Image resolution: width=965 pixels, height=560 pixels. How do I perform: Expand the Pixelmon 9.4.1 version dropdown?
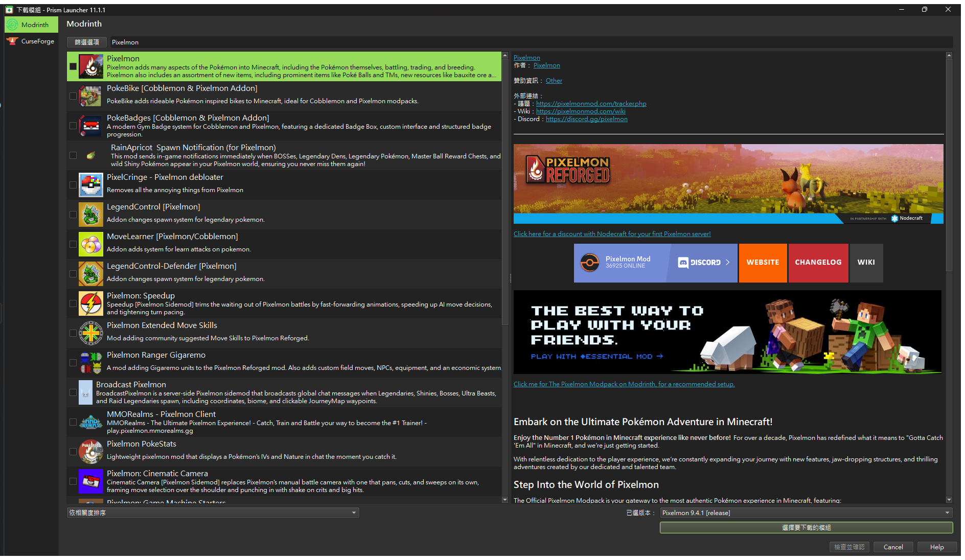tap(806, 512)
